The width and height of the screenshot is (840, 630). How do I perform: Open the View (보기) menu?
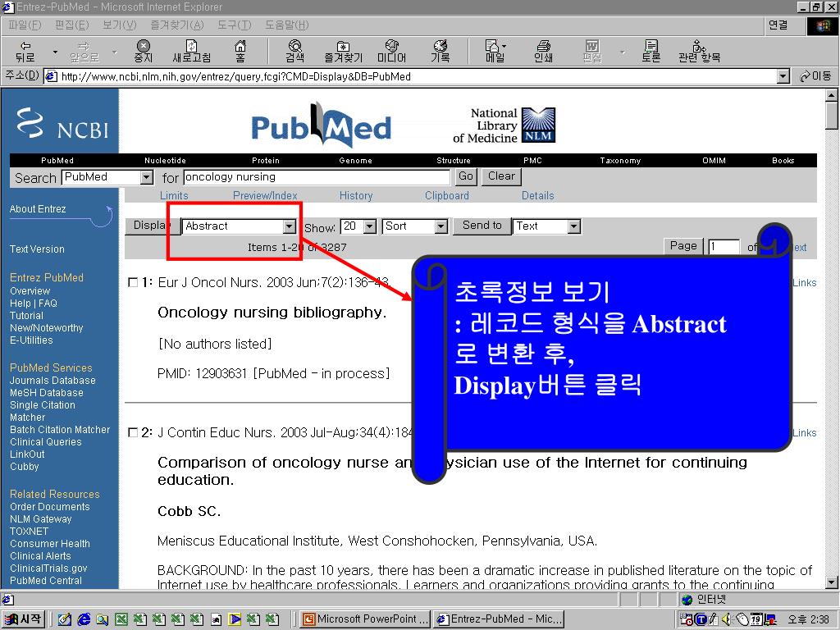point(120,25)
